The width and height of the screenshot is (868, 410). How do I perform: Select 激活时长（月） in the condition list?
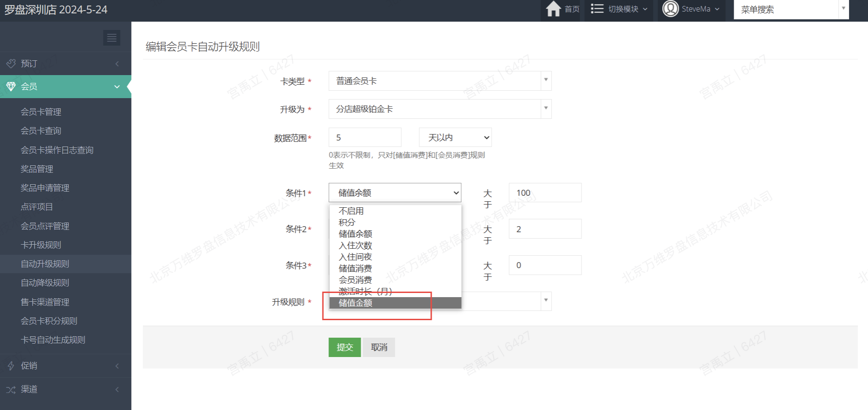tap(395, 292)
